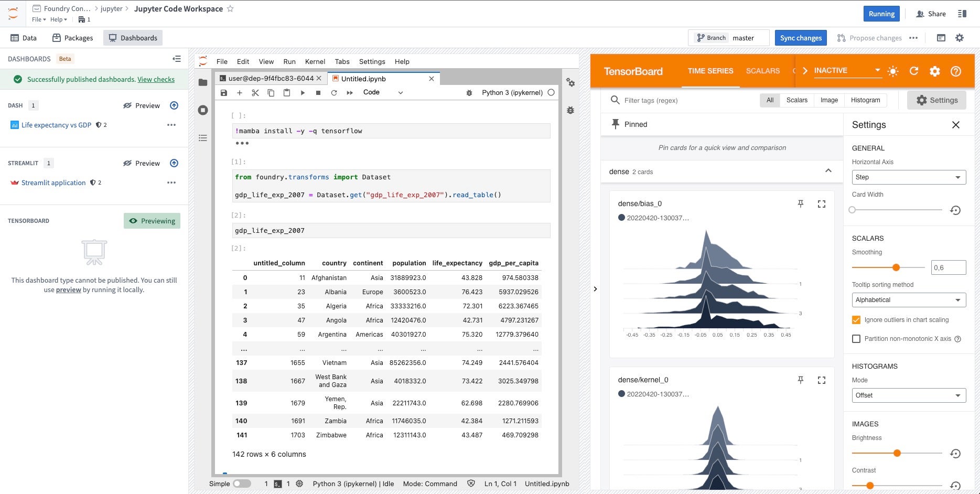The width and height of the screenshot is (980, 494).
Task: Open the INACTIVE plugin dropdown in TensorBoard
Action: (x=847, y=71)
